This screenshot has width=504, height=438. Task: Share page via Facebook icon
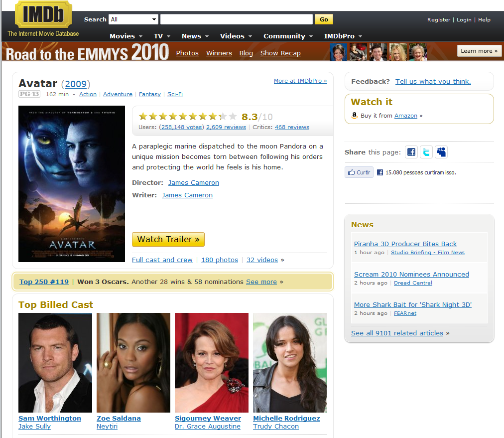pos(411,152)
